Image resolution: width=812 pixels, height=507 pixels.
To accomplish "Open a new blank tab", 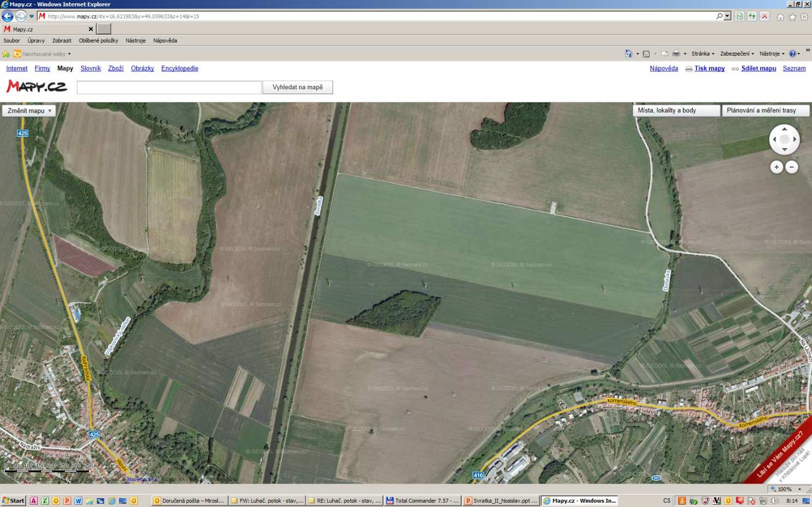I will (x=104, y=29).
